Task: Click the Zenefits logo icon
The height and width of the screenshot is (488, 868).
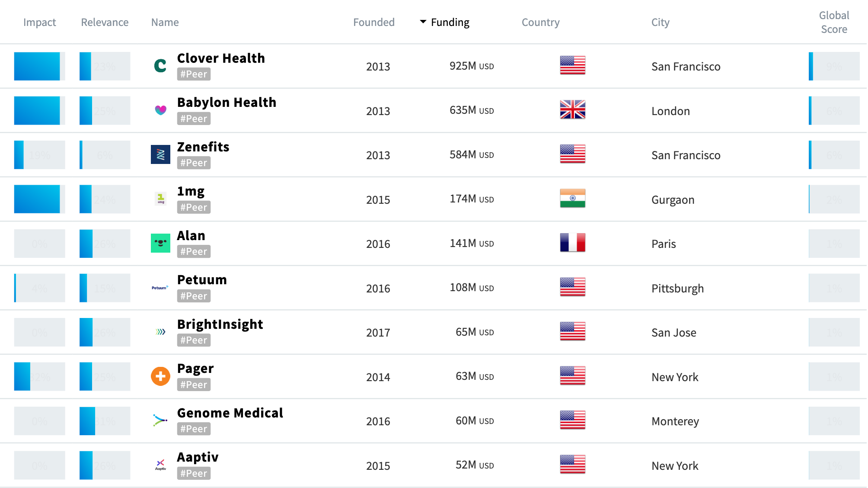Action: [160, 154]
